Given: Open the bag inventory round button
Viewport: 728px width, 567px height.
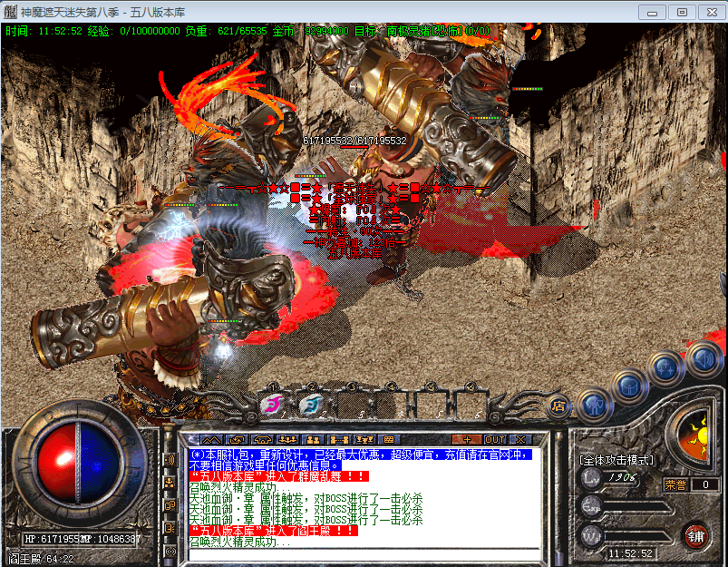Looking at the screenshot, I should click(629, 386).
